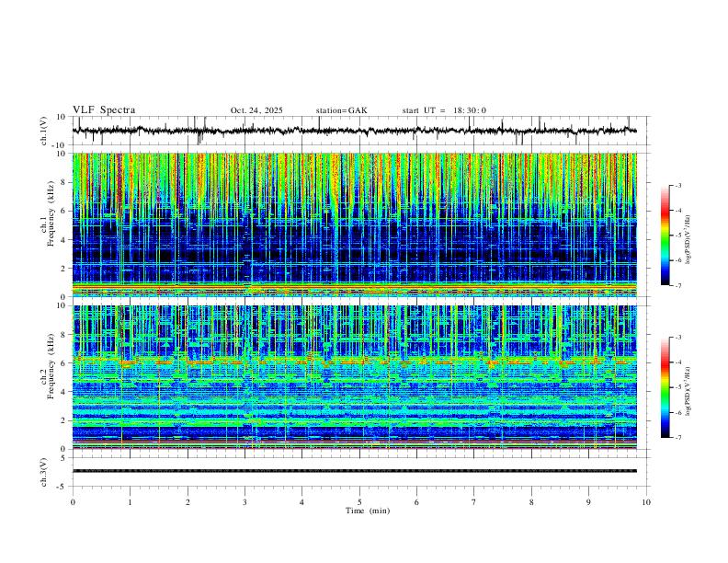The image size is (728, 563).
Task: Click the 4 tick on the Time axis
Action: pyautogui.click(x=301, y=502)
